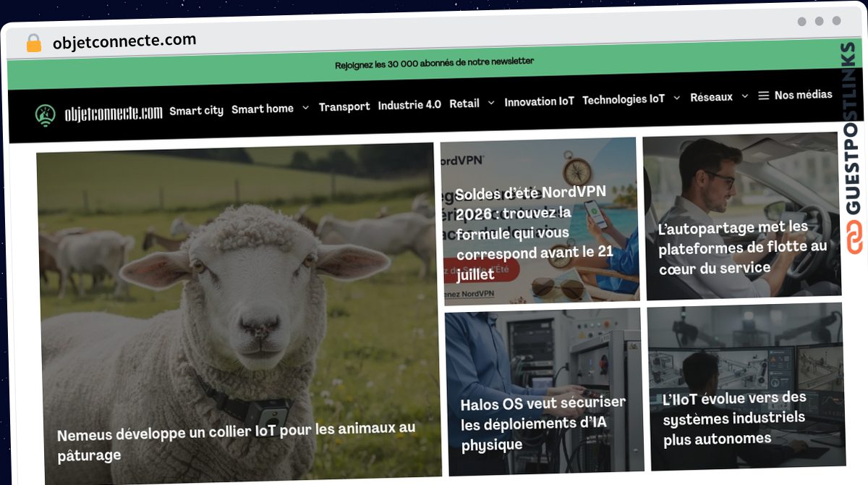Expand the Réseaux dropdown chevron
This screenshot has width=868, height=485.
(745, 96)
